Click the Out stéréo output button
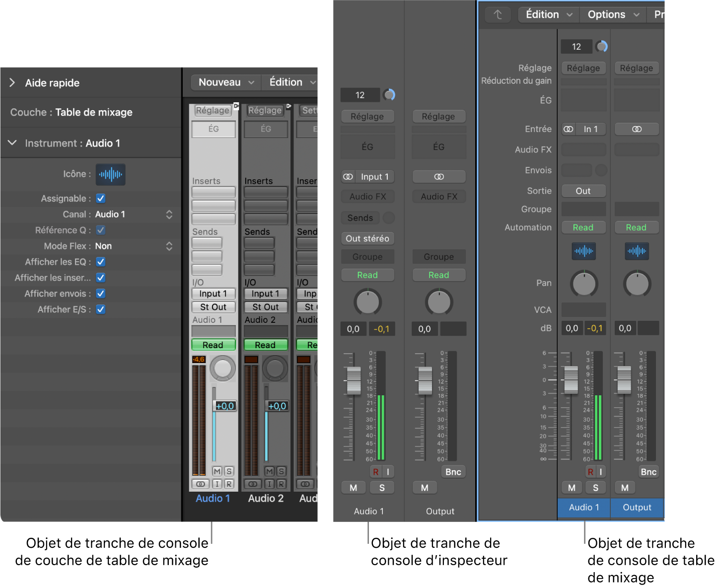Viewport: 720px width, 588px height. coord(367,238)
